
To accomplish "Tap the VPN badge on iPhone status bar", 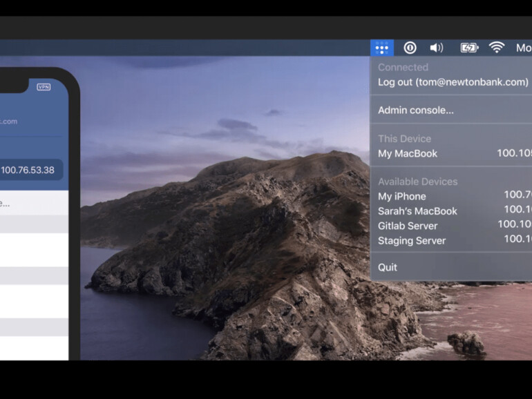I will (x=44, y=87).
